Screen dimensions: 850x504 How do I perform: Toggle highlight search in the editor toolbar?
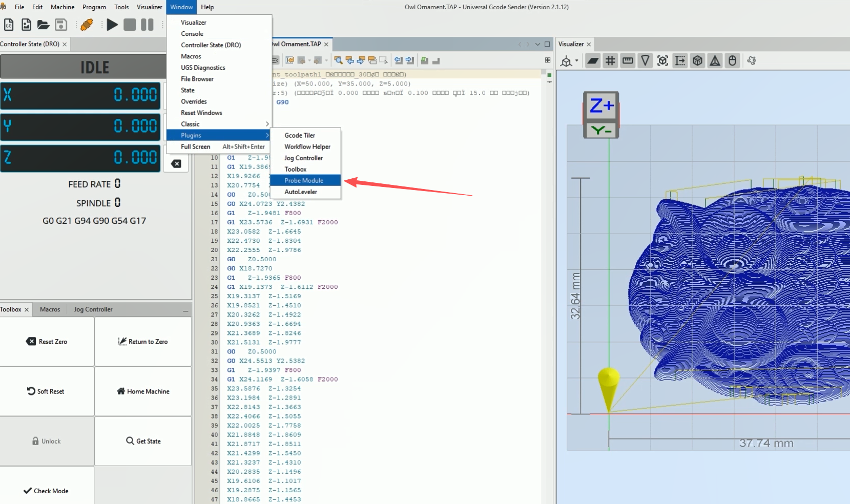click(x=372, y=60)
